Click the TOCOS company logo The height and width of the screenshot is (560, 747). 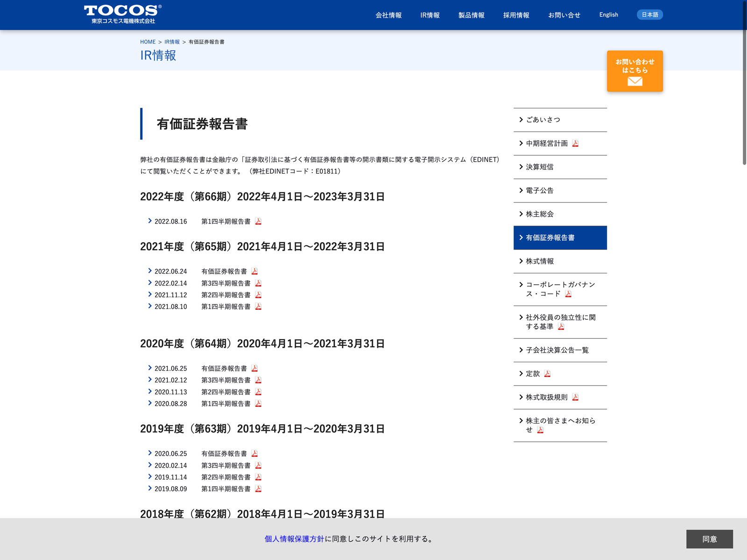click(123, 14)
